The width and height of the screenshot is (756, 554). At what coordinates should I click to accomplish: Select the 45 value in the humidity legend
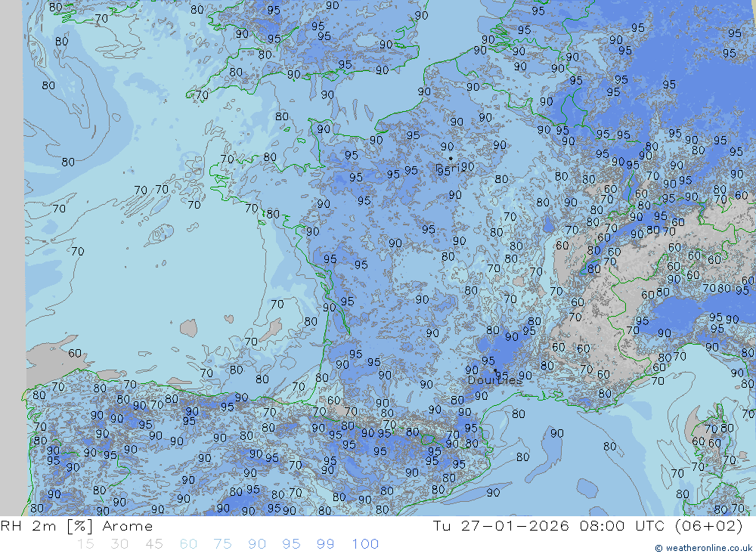[153, 544]
